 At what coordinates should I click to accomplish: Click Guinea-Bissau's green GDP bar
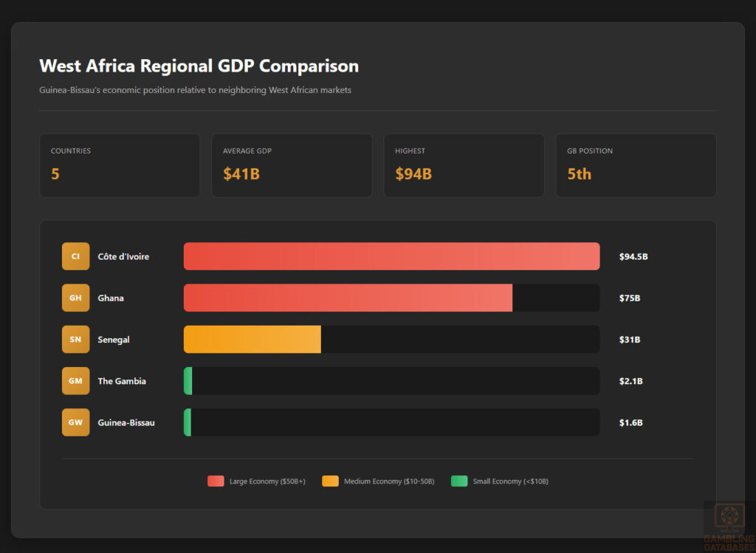[187, 422]
